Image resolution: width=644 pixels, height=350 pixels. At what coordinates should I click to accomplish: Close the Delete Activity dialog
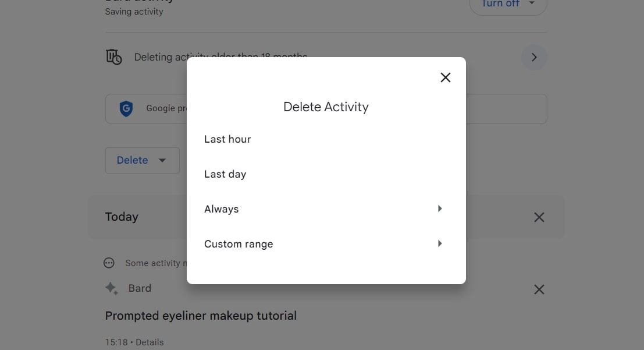point(445,77)
